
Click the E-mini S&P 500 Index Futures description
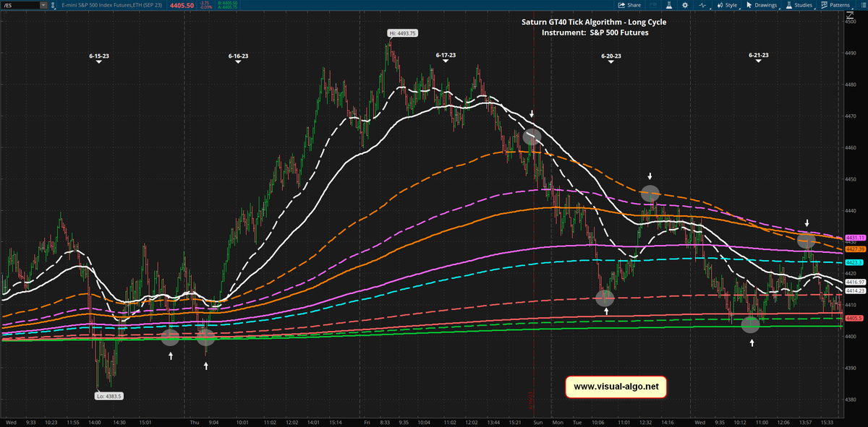click(111, 5)
